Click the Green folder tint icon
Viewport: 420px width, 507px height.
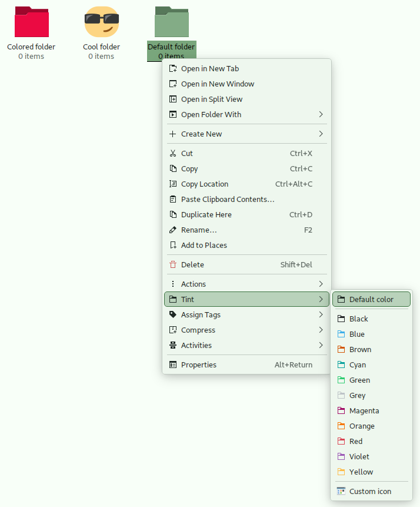coord(341,380)
